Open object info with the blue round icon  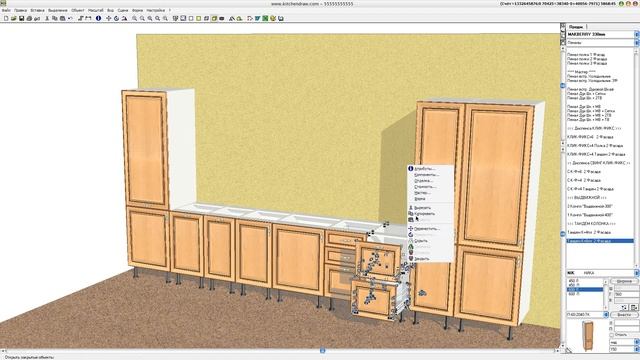pyautogui.click(x=98, y=18)
